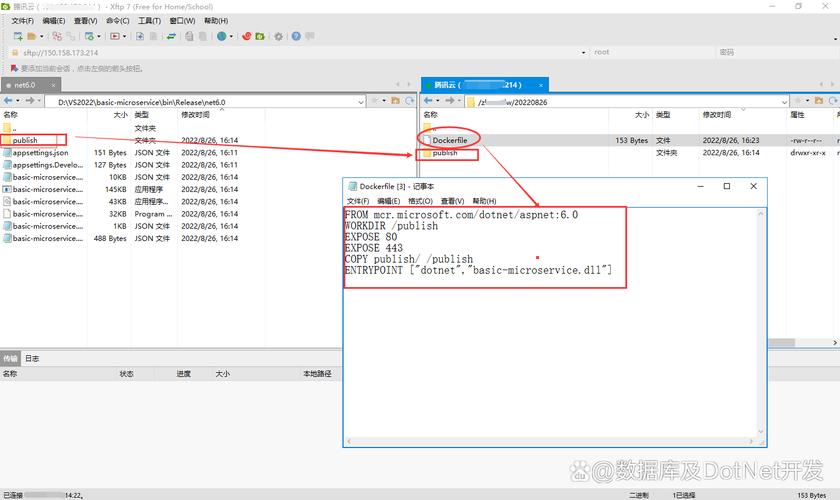Close the 腾讯云 session tab
The image size is (840, 500).
[541, 85]
